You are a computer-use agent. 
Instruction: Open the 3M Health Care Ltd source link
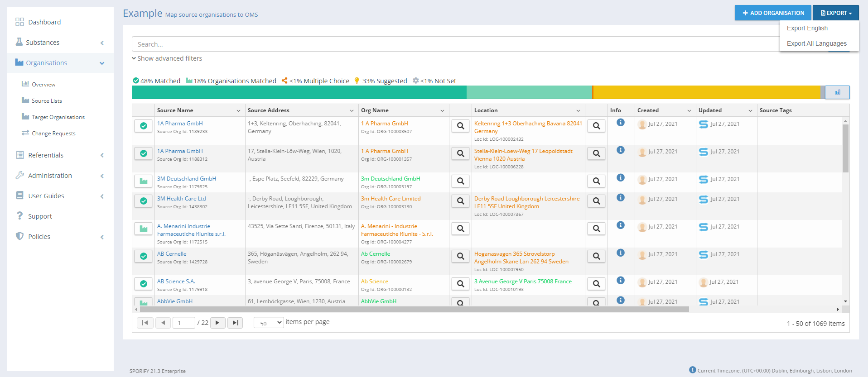click(x=181, y=199)
